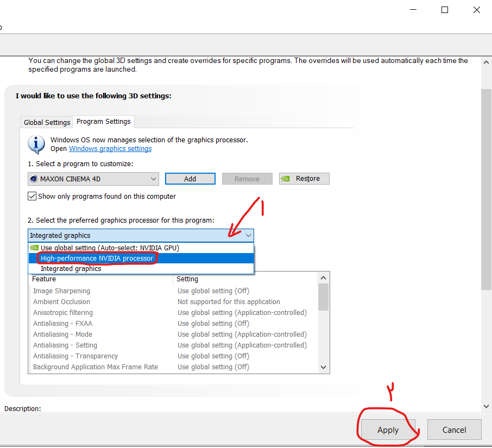Viewport: 492px width, 448px height.
Task: Choose Integrated graphics in the dropdown list
Action: [x=141, y=269]
